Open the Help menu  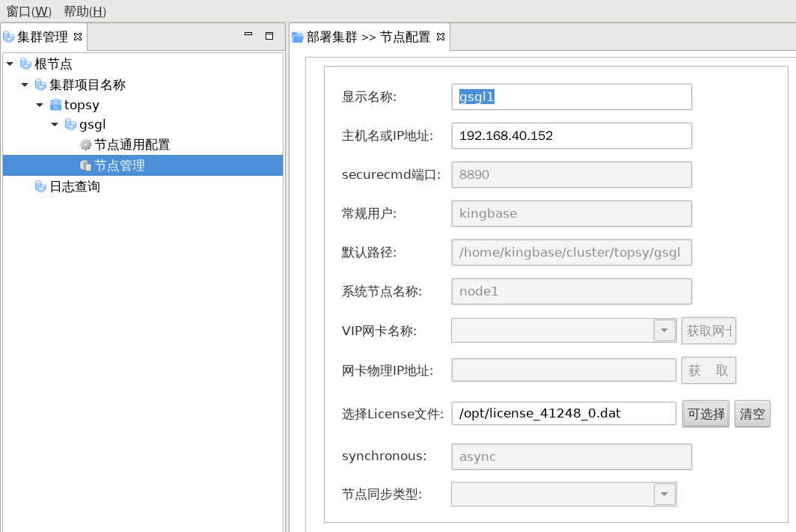coord(85,11)
